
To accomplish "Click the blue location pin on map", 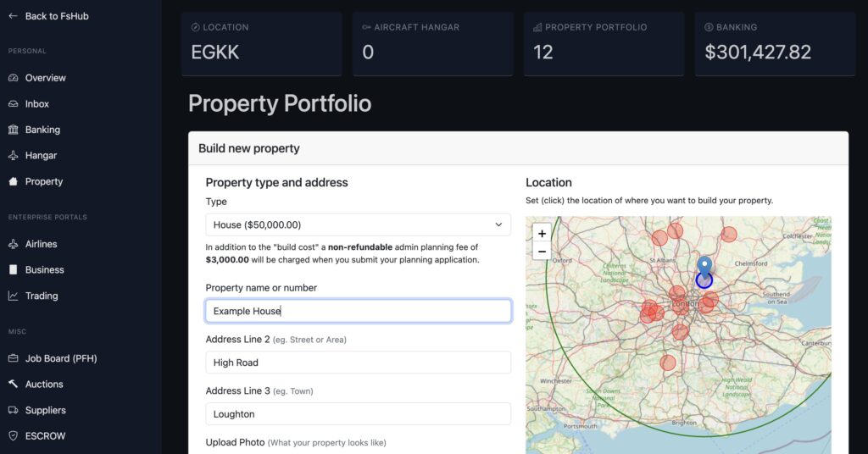I will 704,266.
